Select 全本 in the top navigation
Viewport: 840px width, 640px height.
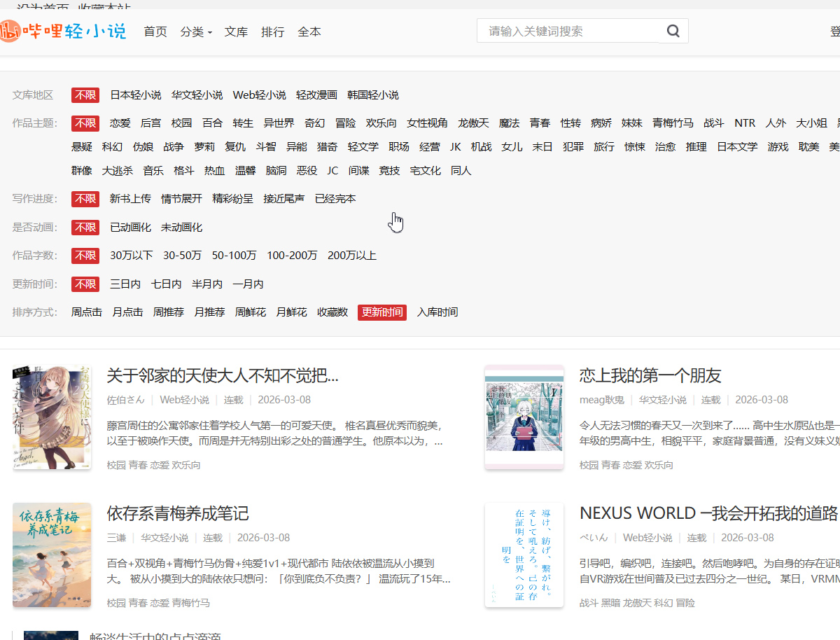309,32
